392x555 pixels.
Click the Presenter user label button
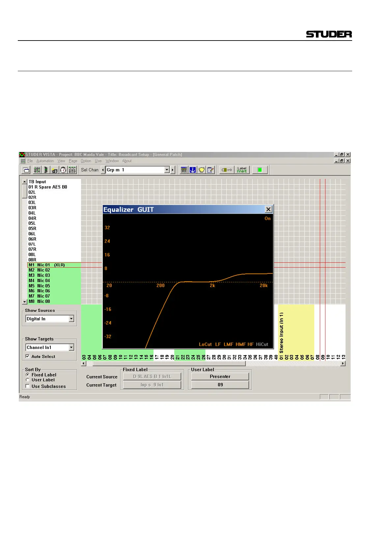220,376
